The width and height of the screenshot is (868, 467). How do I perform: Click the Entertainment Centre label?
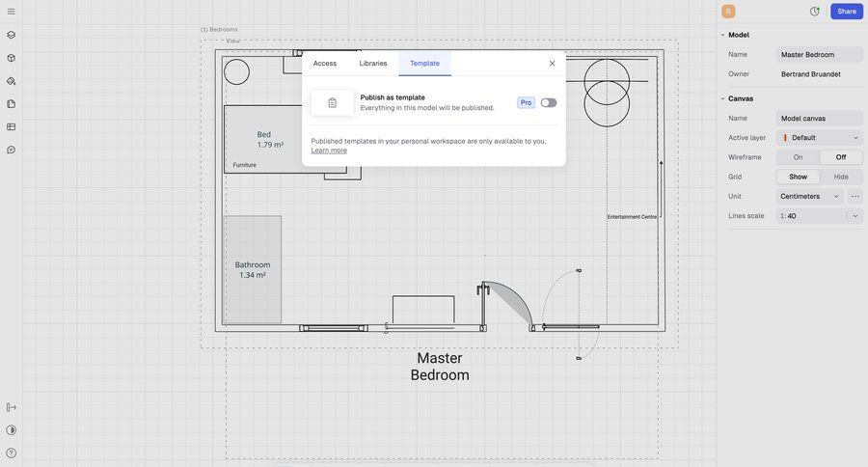(632, 216)
